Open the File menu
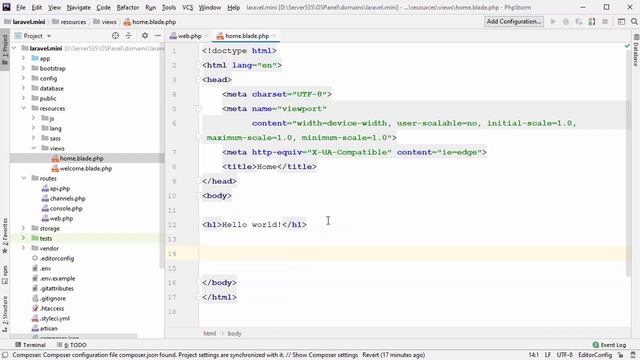 (x=21, y=7)
